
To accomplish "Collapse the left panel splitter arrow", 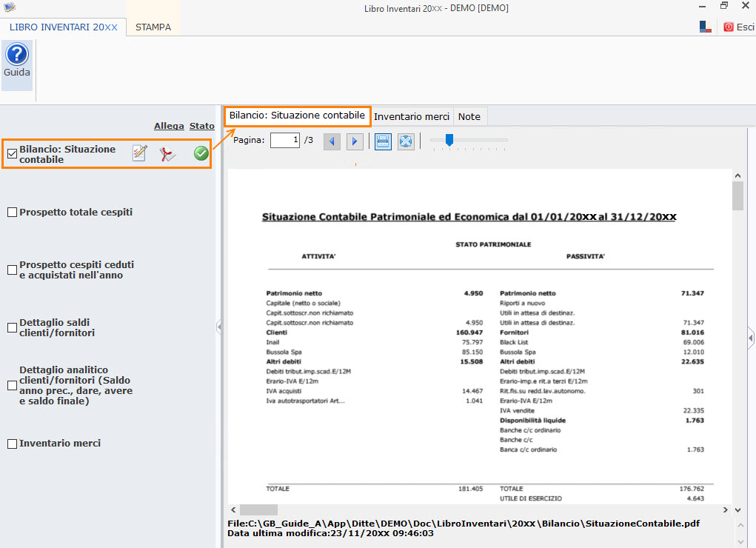I will point(219,327).
